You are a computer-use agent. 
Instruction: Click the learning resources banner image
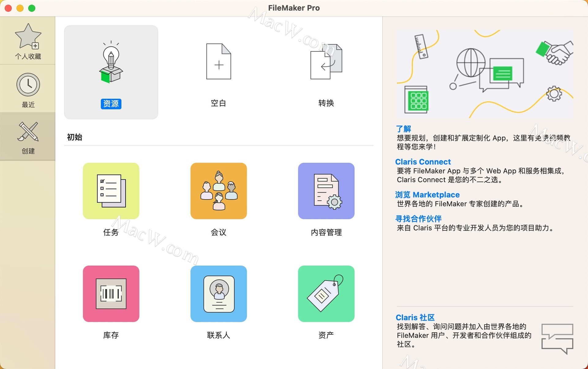click(x=485, y=74)
